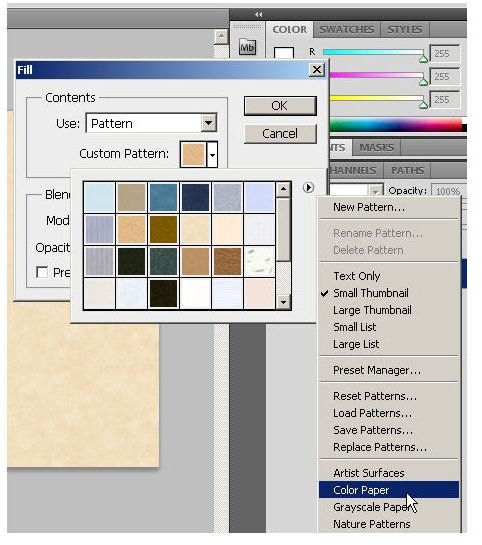Switch view to Large Thumbnail
This screenshot has height=545, width=482.
pos(372,310)
